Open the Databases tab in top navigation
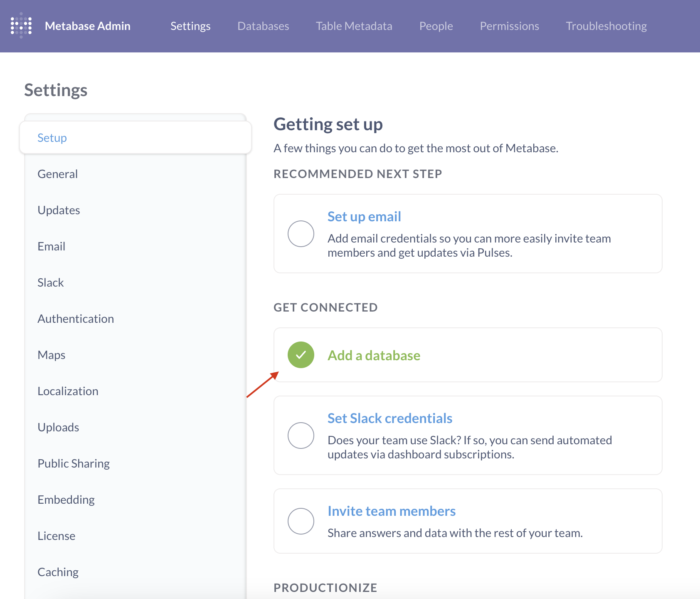 [x=263, y=26]
